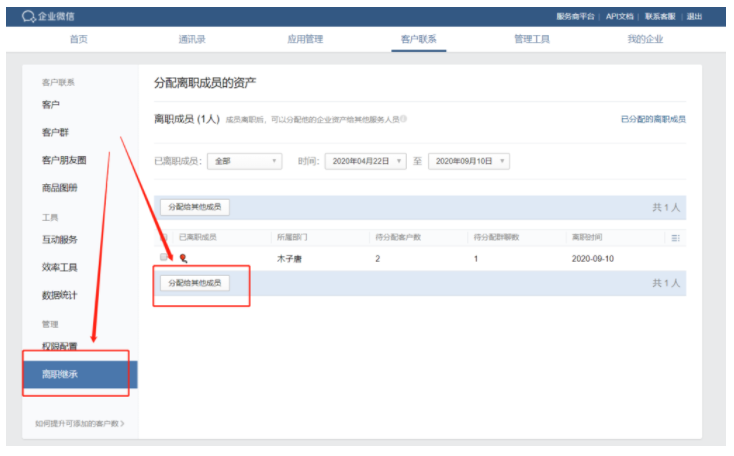Click the 已离职成员 column header

click(198, 237)
